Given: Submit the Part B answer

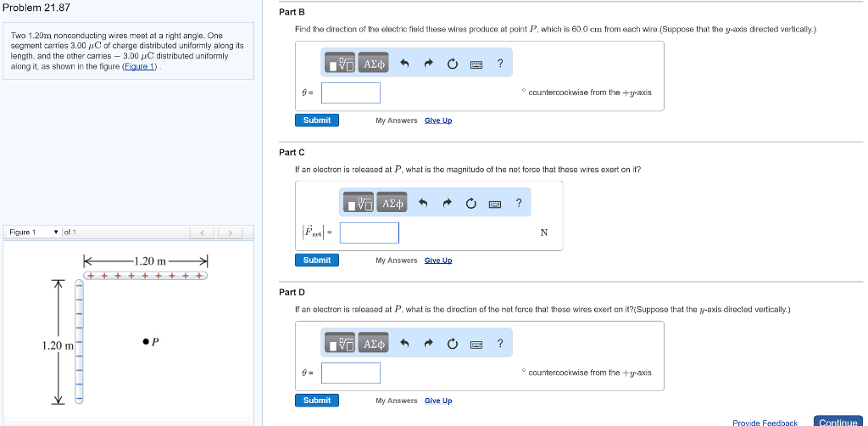Looking at the screenshot, I should [x=317, y=121].
